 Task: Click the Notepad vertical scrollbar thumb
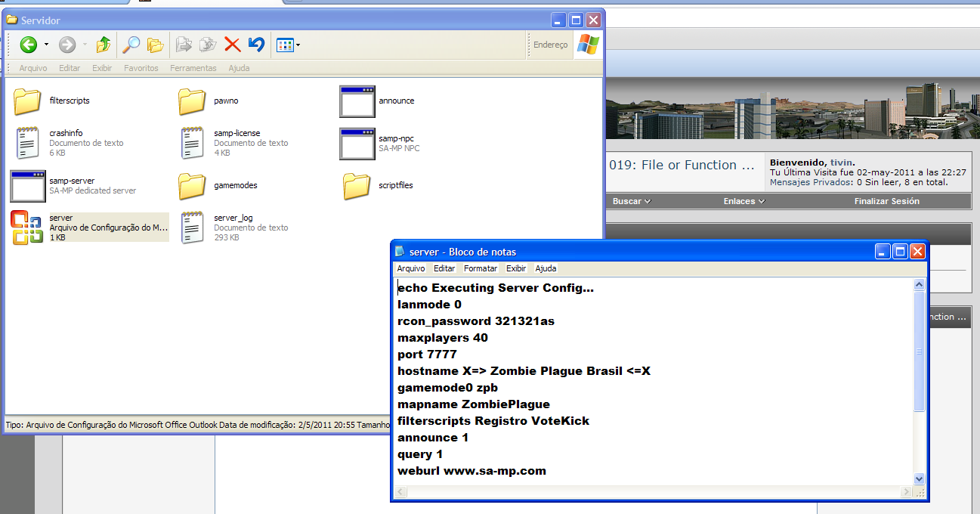pyautogui.click(x=919, y=351)
